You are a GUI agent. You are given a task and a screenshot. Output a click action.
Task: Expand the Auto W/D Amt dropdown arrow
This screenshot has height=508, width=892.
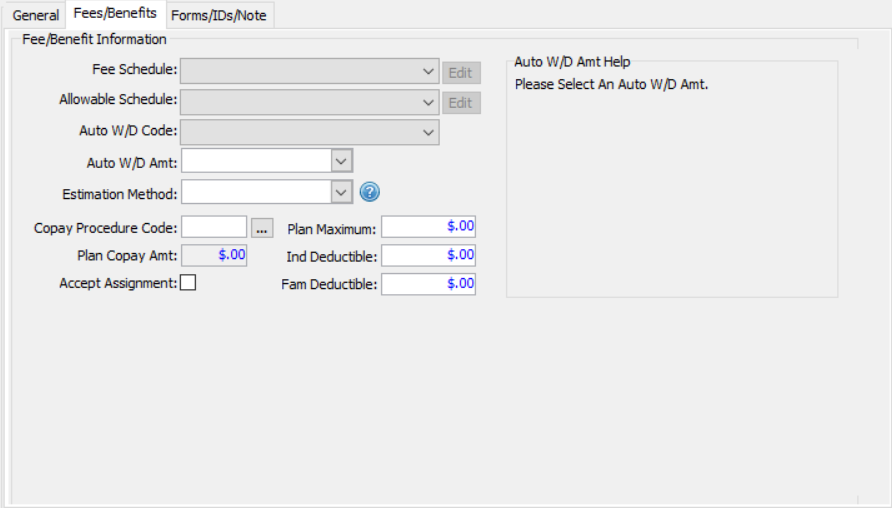pos(341,161)
